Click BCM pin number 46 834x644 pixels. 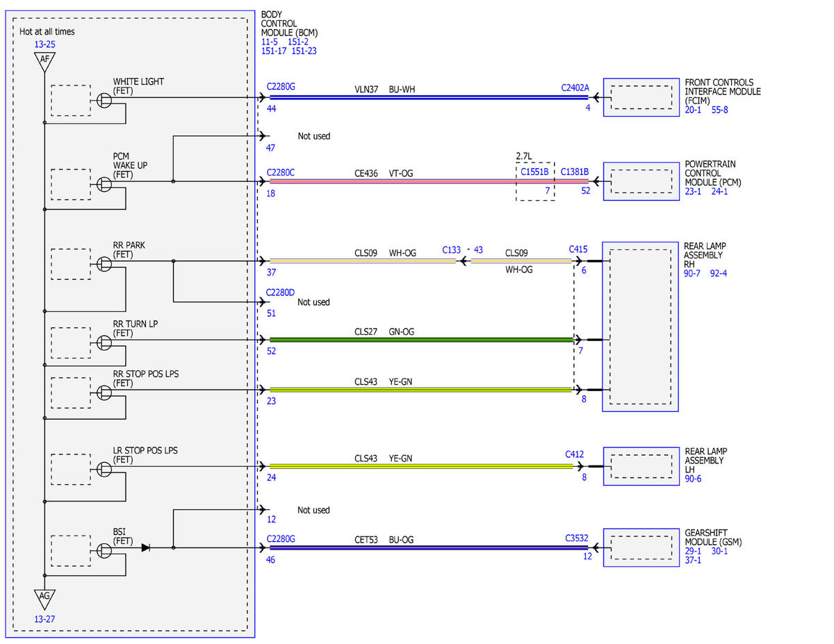coord(271,559)
